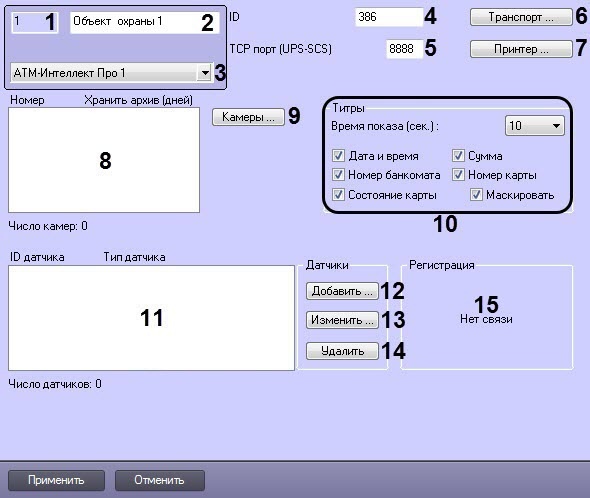Add a sensor with Добавить button
Viewport: 590px width, 498px height.
[x=342, y=291]
